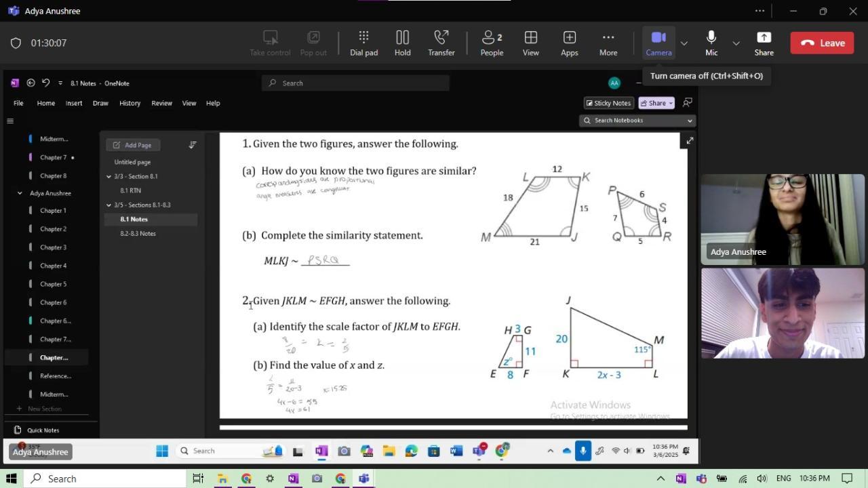Open Settings gear on the Windows taskbar
868x488 pixels.
(270, 479)
